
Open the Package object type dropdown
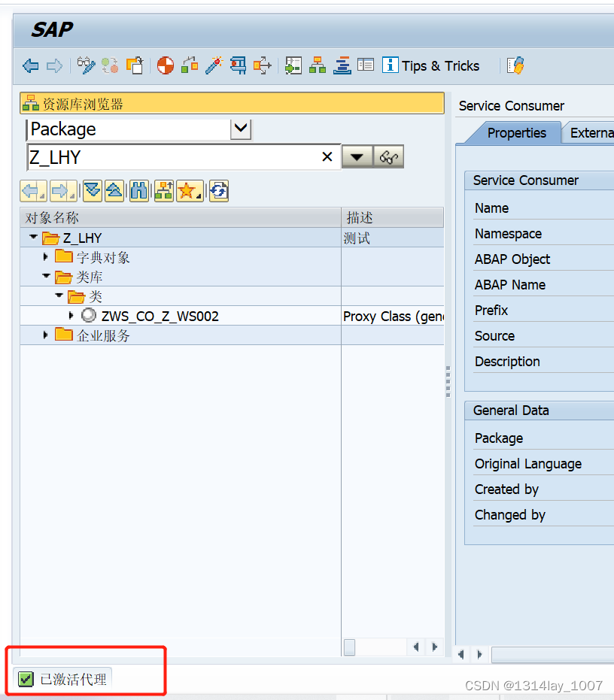tap(241, 129)
